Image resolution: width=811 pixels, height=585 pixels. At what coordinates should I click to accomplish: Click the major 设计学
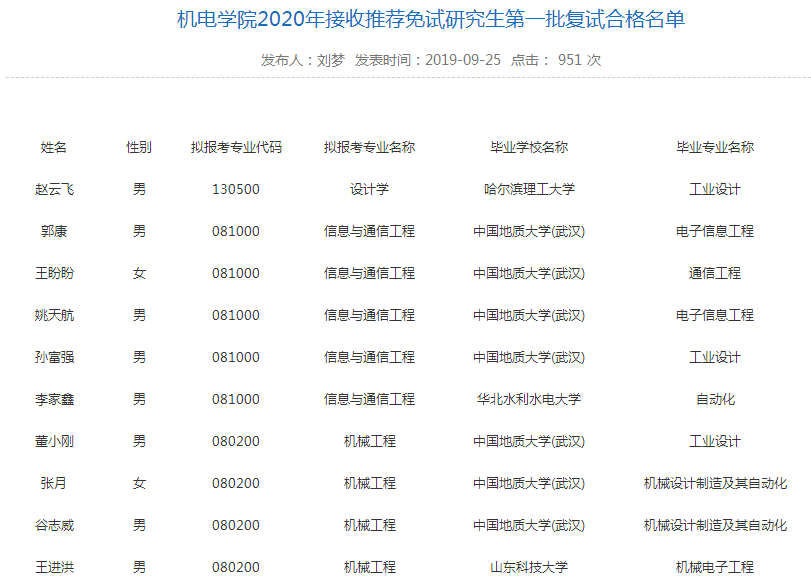(369, 189)
